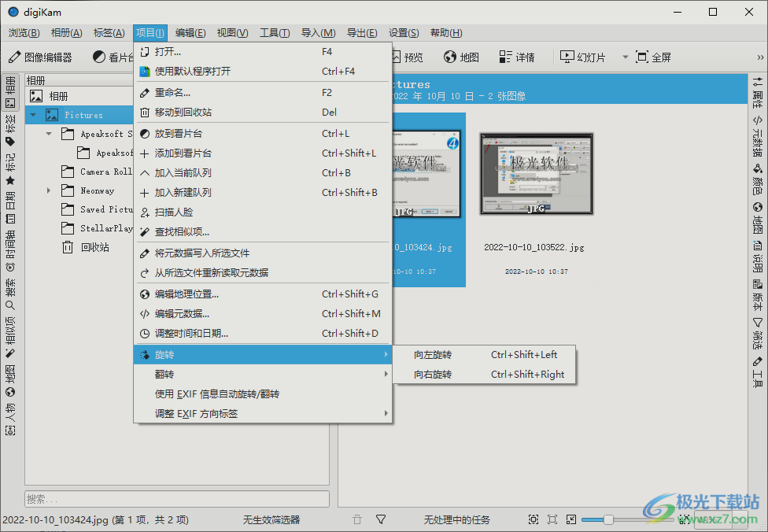This screenshot has width=768, height=532.
Task: Collapse the Pictures album in album tree
Action: 33,114
